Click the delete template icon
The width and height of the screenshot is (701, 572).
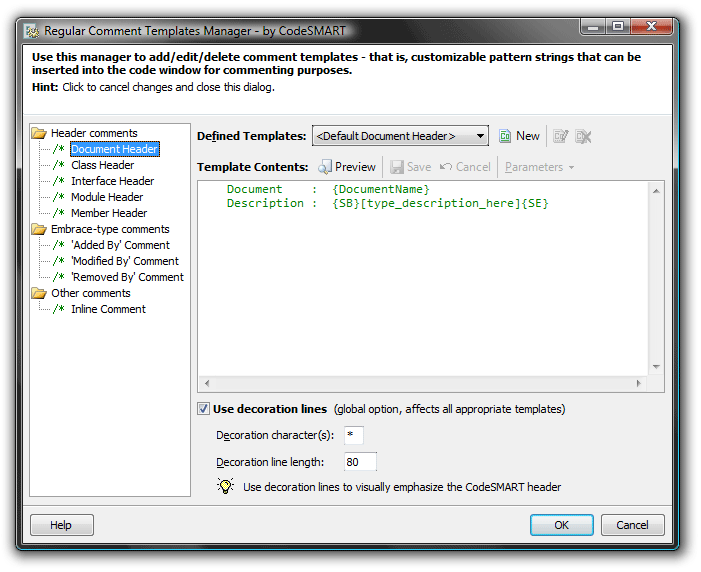point(583,136)
